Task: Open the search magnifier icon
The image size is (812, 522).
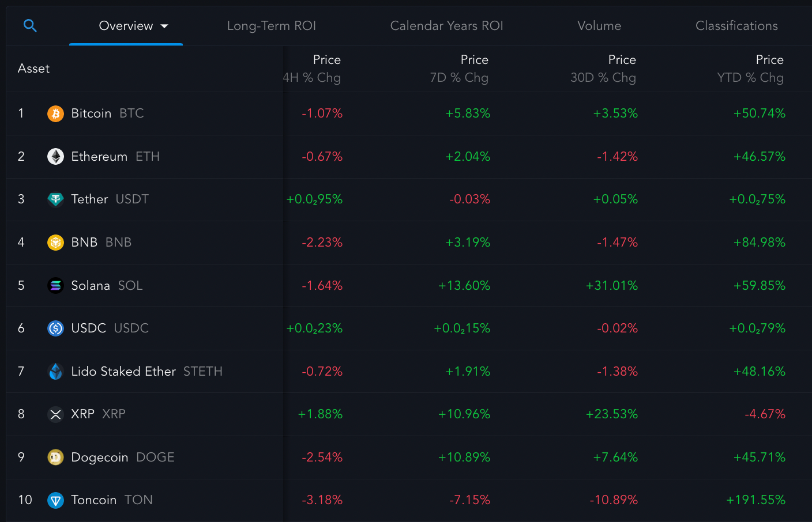Action: [30, 25]
